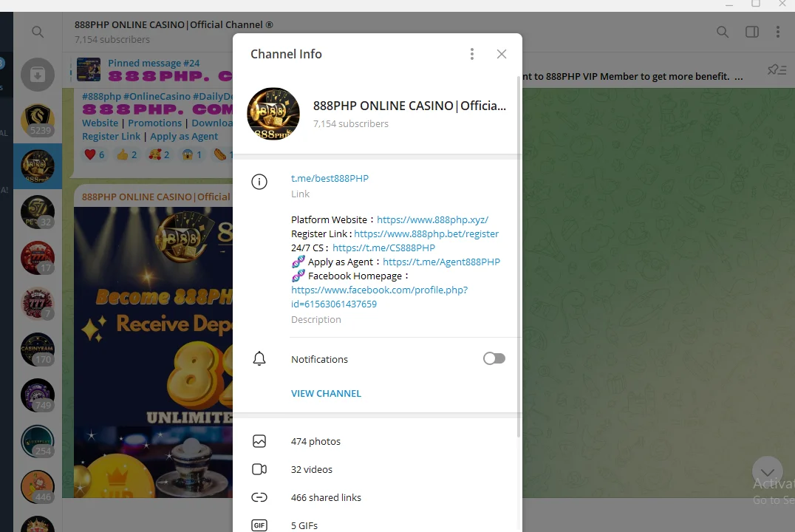Click the notifications bell icon
The image size is (795, 532).
coord(259,358)
